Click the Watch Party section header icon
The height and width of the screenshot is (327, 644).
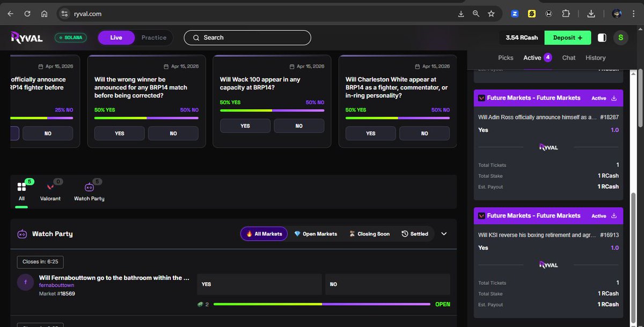pyautogui.click(x=22, y=234)
